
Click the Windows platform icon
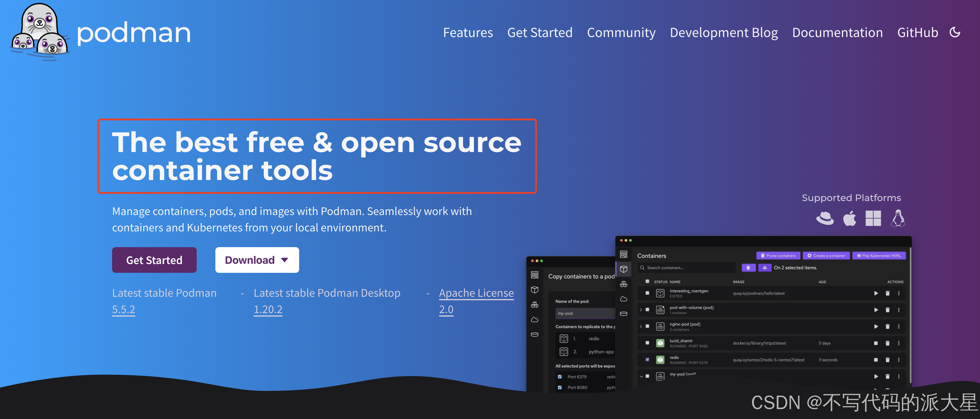pos(873,218)
